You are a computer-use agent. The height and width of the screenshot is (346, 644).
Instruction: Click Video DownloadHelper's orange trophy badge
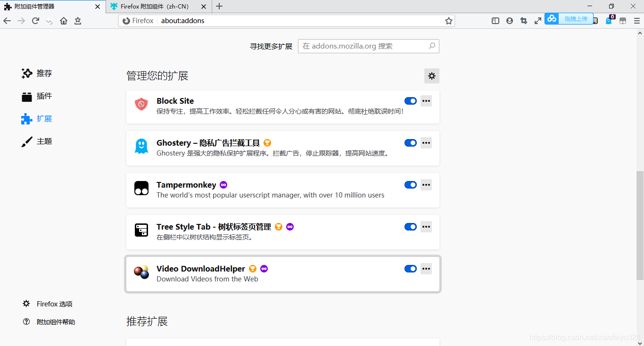[x=253, y=269]
